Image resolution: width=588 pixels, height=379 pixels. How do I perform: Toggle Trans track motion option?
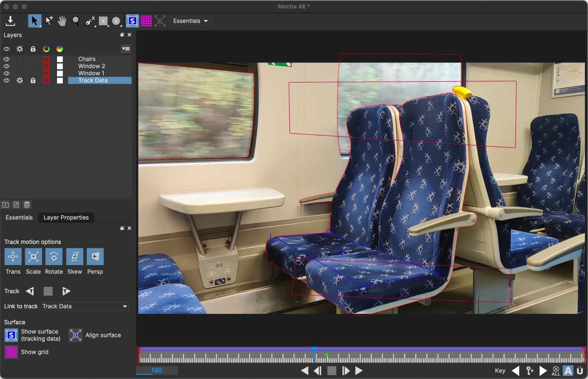(13, 256)
